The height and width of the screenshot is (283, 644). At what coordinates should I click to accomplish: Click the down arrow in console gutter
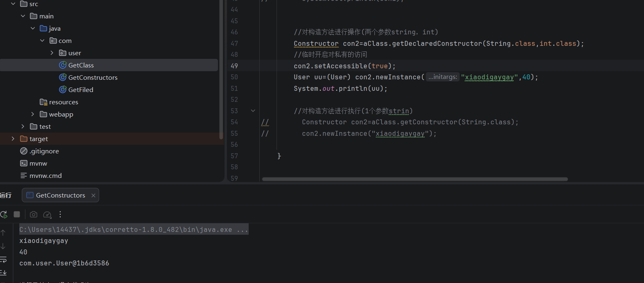click(3, 246)
